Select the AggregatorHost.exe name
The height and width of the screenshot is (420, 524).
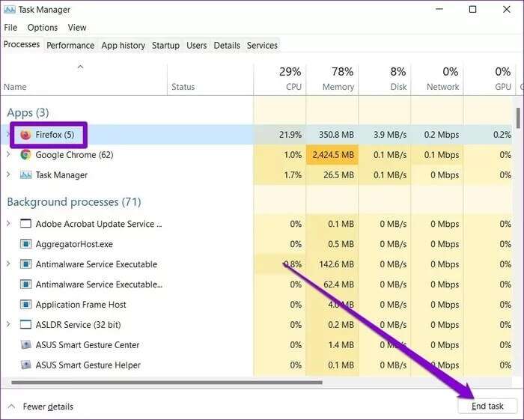click(74, 244)
